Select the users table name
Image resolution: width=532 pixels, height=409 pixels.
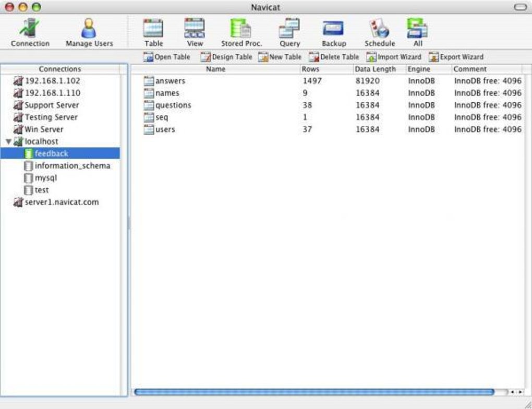point(165,129)
